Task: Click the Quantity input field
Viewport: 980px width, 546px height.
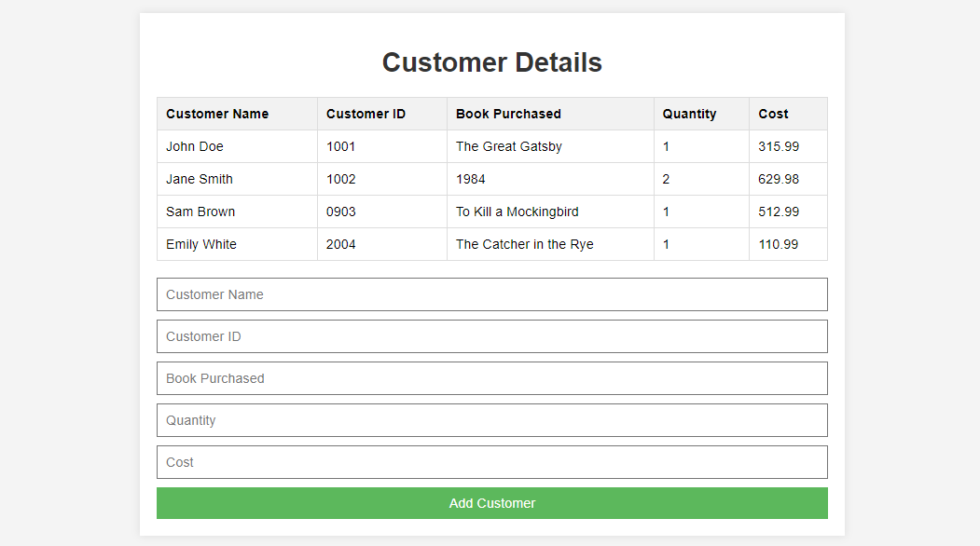Action: point(491,420)
